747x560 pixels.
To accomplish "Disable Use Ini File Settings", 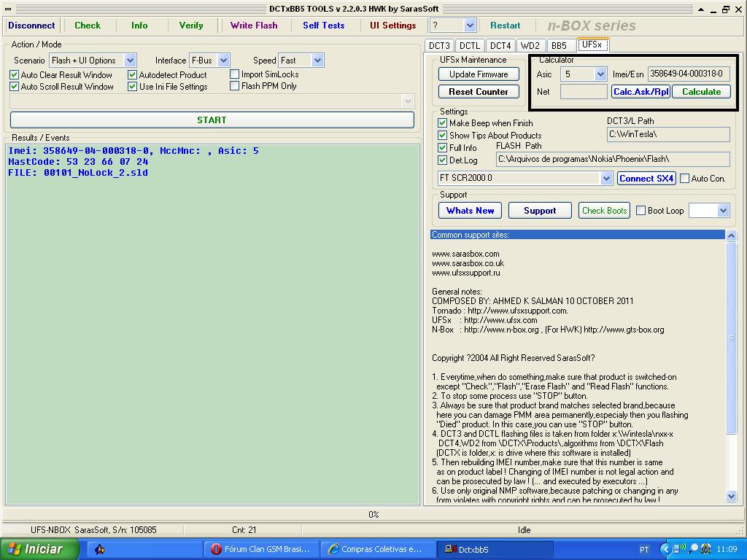I will pos(133,87).
